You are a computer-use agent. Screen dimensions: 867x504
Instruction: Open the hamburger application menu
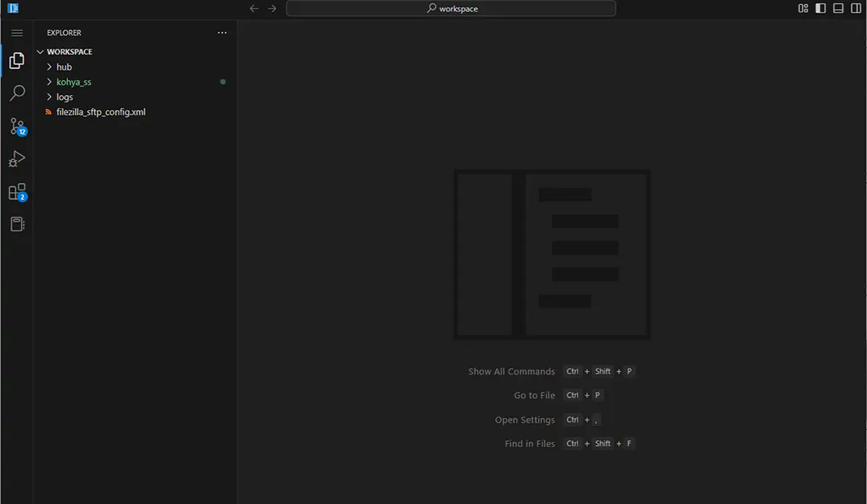pyautogui.click(x=17, y=33)
